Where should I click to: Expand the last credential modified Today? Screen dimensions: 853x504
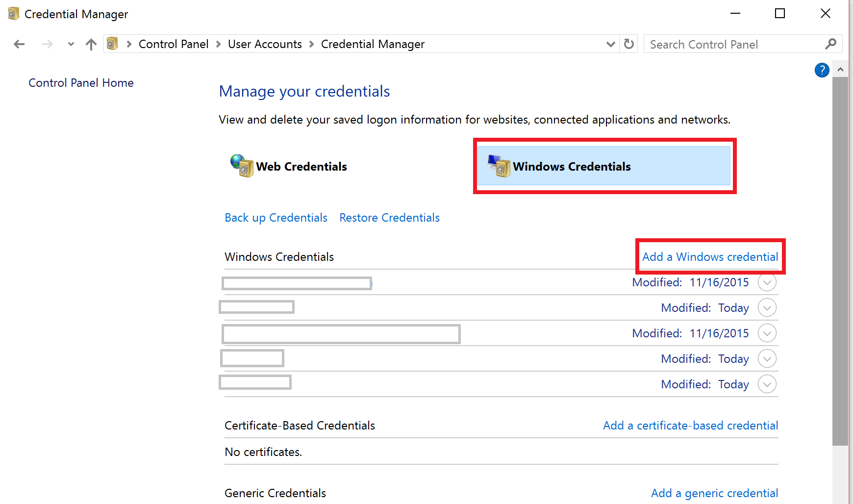(767, 384)
